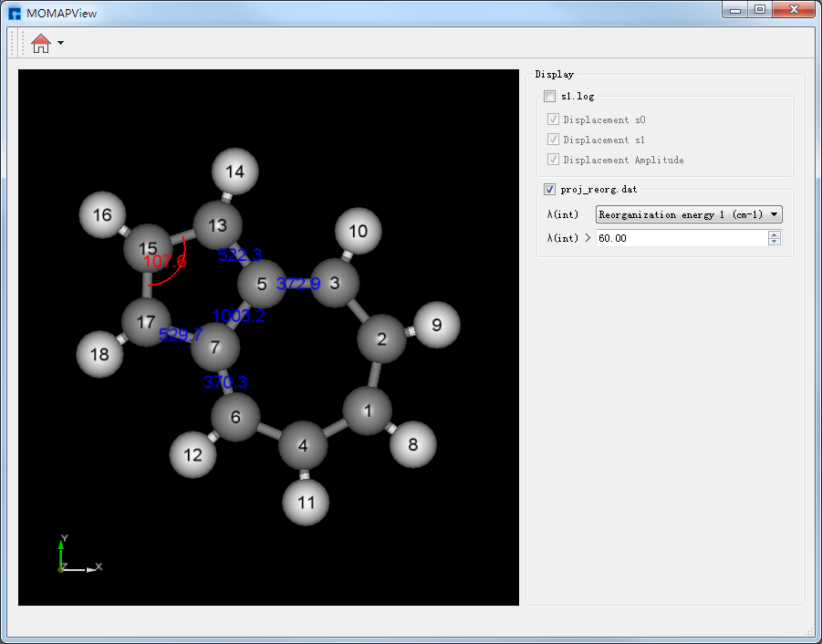Maximize the MOMAPView window
The width and height of the screenshot is (822, 644).
(759, 10)
